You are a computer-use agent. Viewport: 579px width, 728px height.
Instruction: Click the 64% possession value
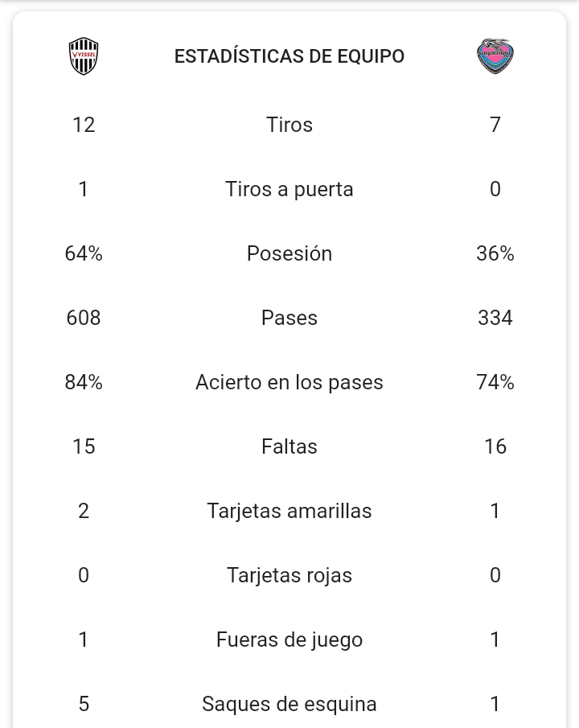pyautogui.click(x=84, y=253)
